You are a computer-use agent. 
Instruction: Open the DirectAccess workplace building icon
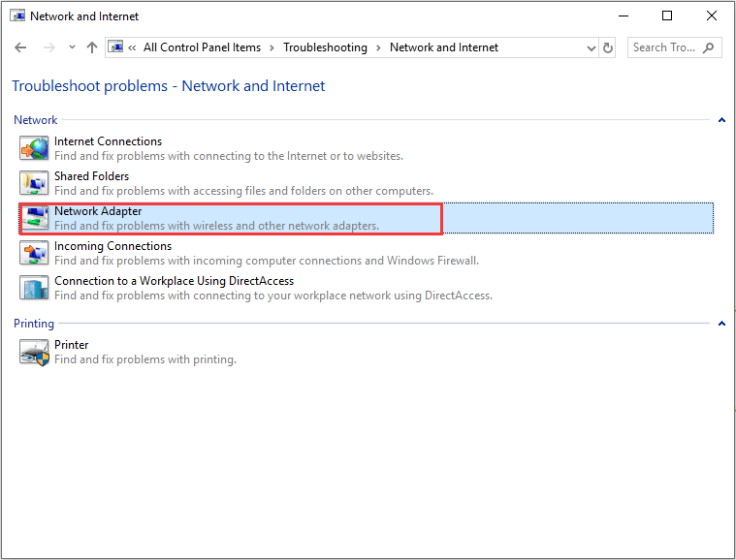(x=34, y=288)
